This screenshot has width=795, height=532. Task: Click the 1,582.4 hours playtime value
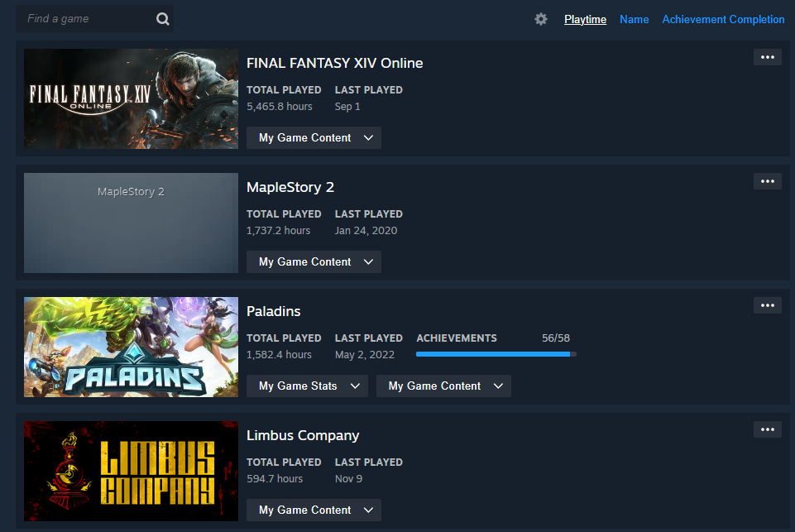tap(279, 355)
